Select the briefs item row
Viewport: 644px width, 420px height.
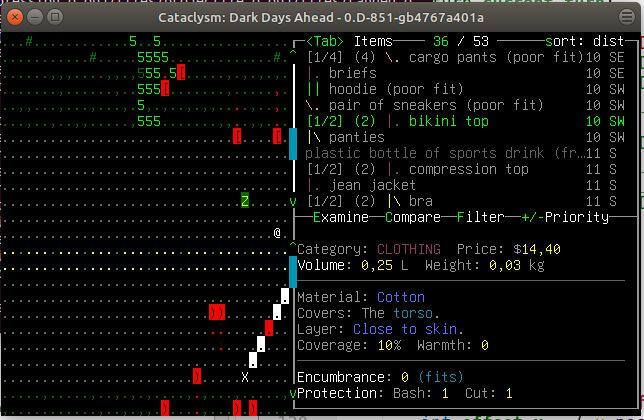466,73
